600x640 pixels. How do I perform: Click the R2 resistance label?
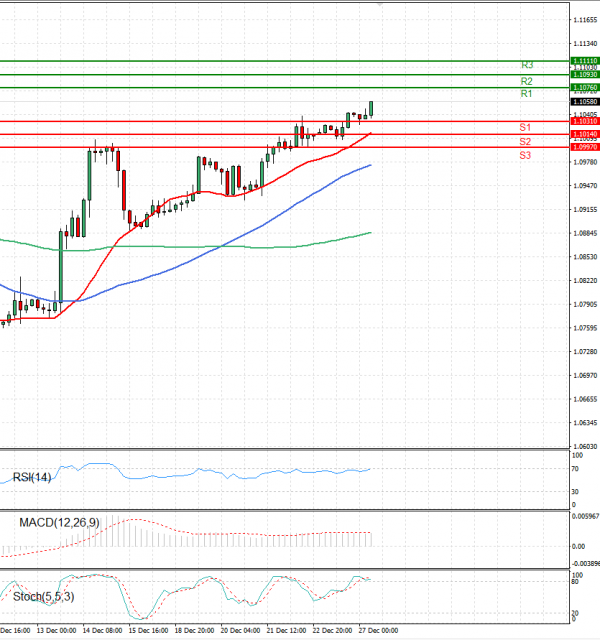[x=527, y=81]
